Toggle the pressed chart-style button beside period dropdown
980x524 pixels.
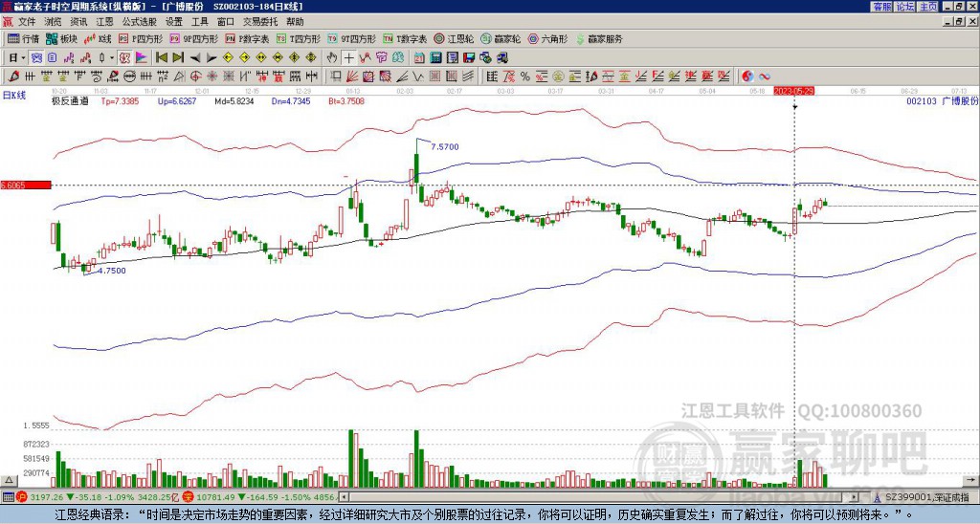(x=36, y=57)
